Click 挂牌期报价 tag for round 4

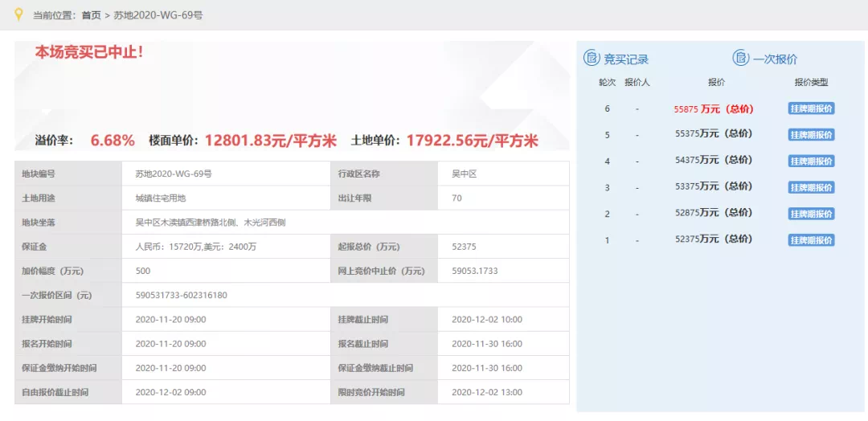click(x=811, y=161)
